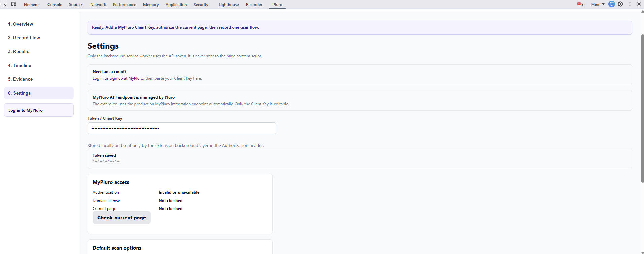Open 4. Timeline in the sidebar
The width and height of the screenshot is (644, 254).
coord(39,66)
